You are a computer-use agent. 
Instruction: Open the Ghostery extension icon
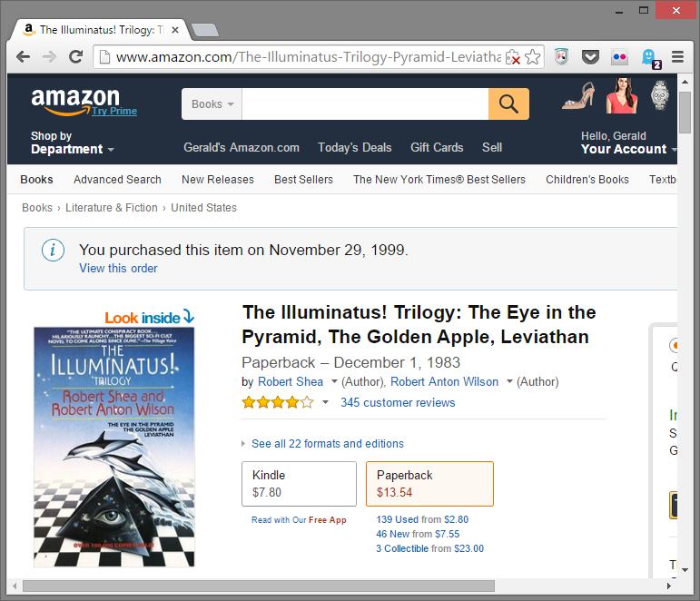649,58
